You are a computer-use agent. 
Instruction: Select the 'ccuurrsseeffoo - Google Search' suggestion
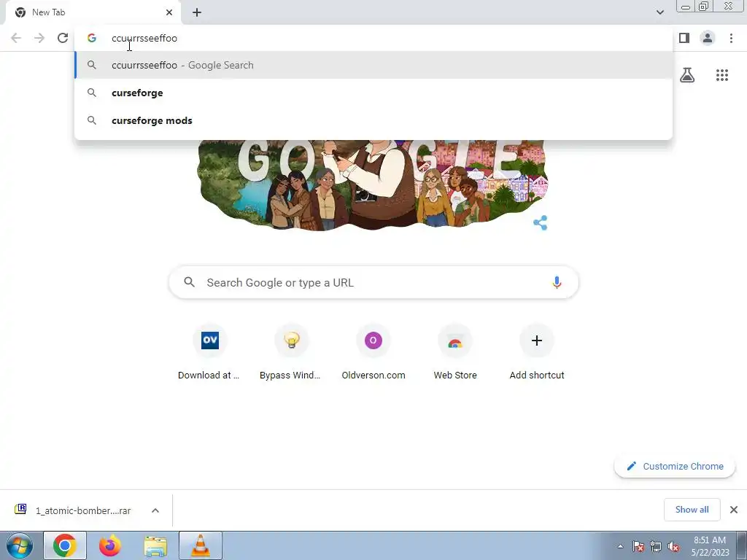coord(373,65)
